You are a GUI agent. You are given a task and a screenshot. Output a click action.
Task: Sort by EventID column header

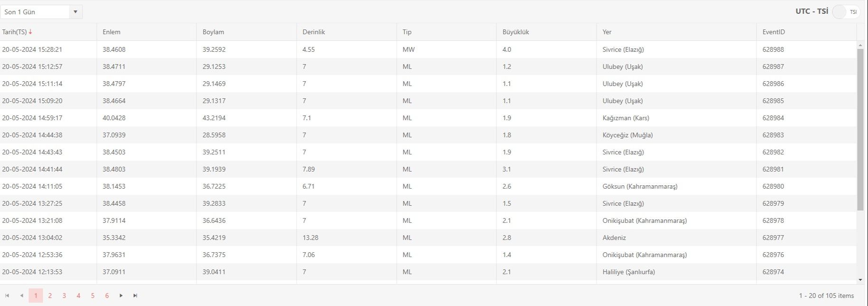pyautogui.click(x=774, y=32)
